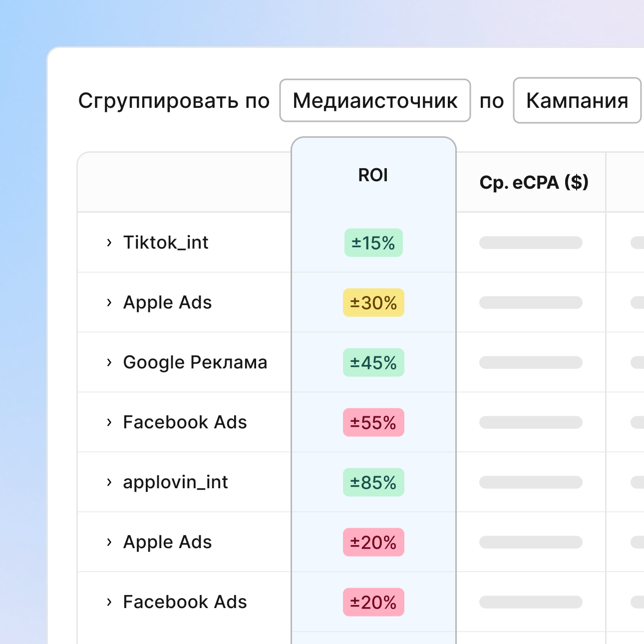The height and width of the screenshot is (644, 644).
Task: Expand the applovin_int row
Action: [x=109, y=482]
